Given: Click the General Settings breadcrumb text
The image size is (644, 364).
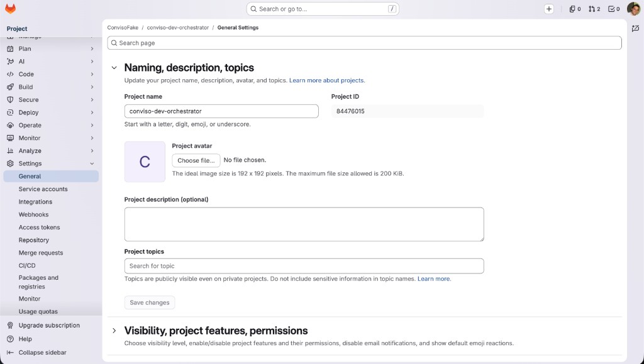Looking at the screenshot, I should pos(238,28).
